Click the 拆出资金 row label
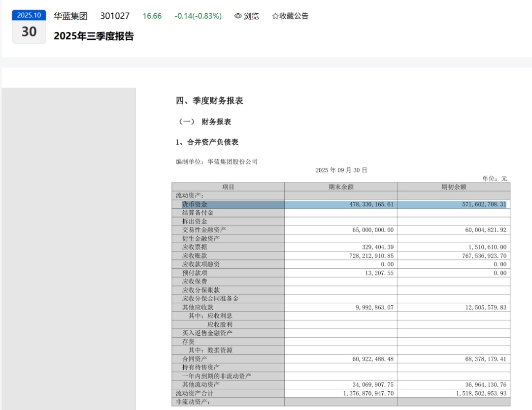Image resolution: width=532 pixels, height=410 pixels. point(195,221)
